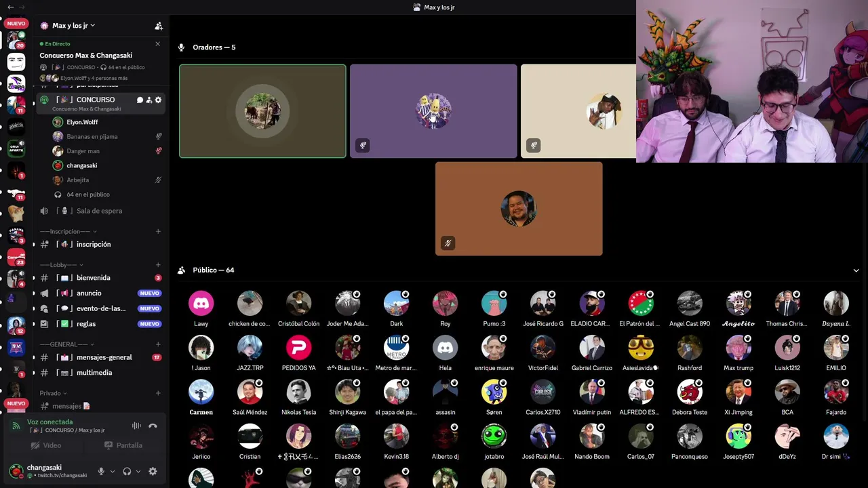868x488 pixels.
Task: Jump to unread via bottom NUEVO pill
Action: point(16,403)
